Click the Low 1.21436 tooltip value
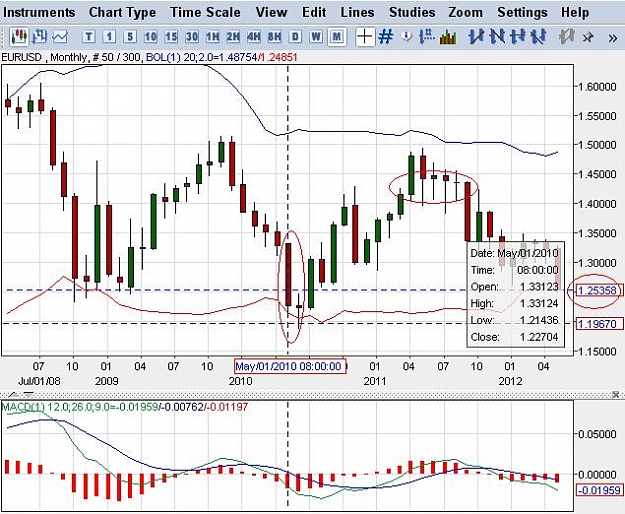This screenshot has width=625, height=514. [x=539, y=320]
